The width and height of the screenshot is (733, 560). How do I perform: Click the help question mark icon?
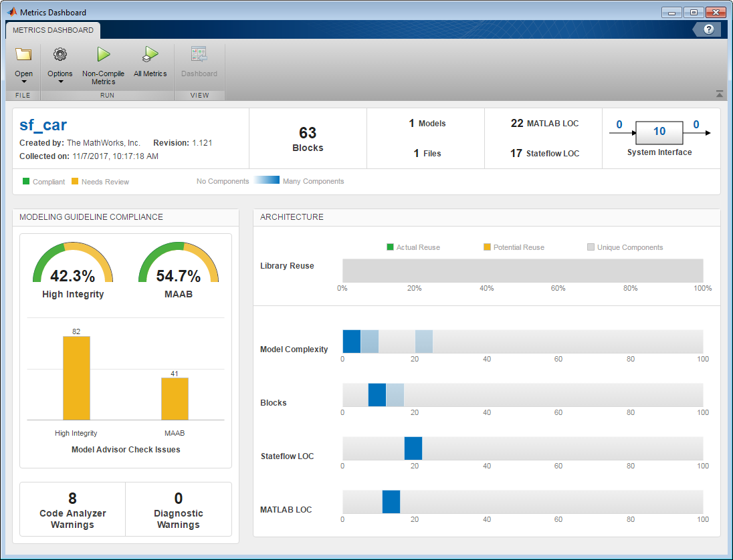coord(708,29)
